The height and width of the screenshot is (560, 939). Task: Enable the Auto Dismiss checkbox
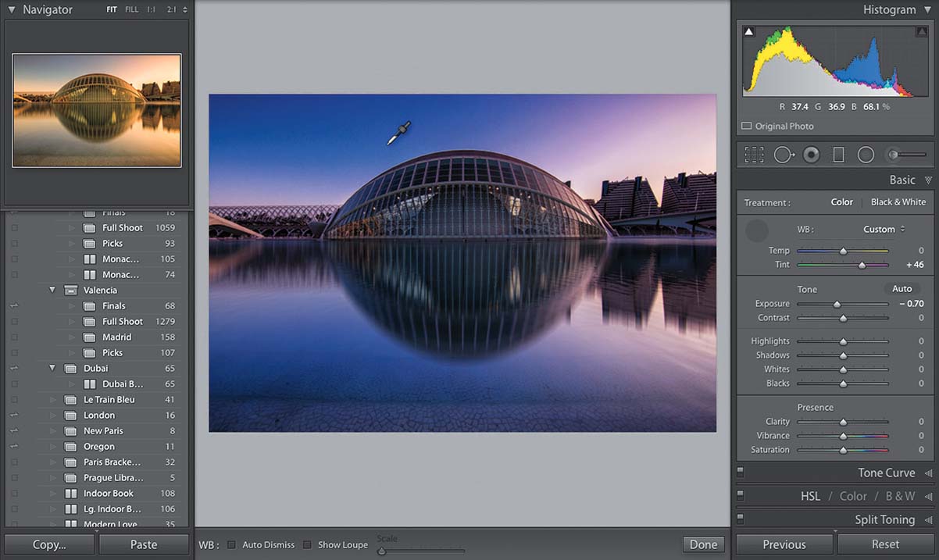(231, 544)
